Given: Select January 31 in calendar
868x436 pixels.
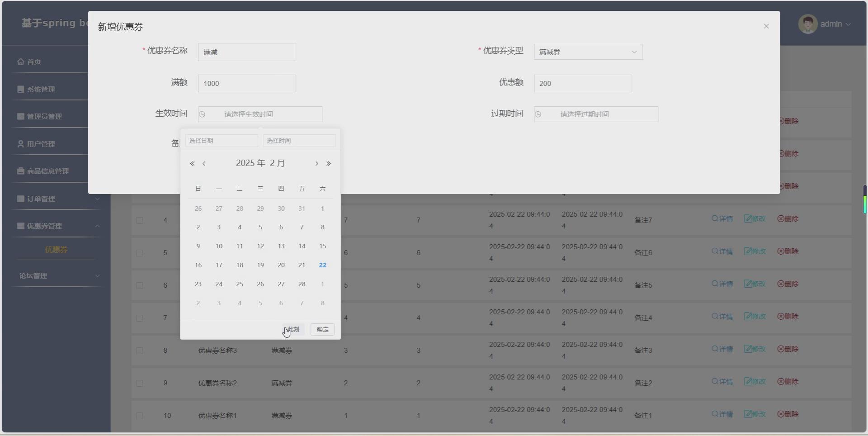Looking at the screenshot, I should pos(302,209).
